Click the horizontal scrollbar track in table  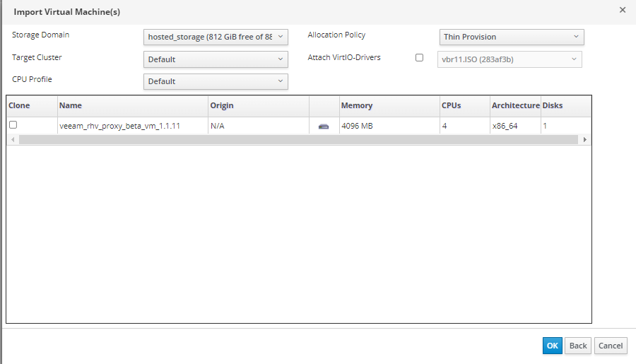coord(298,140)
